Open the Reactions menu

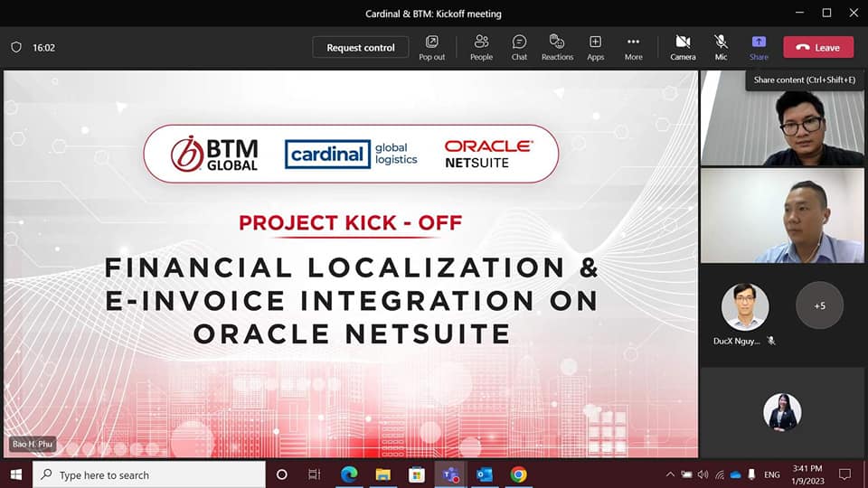[x=557, y=48]
